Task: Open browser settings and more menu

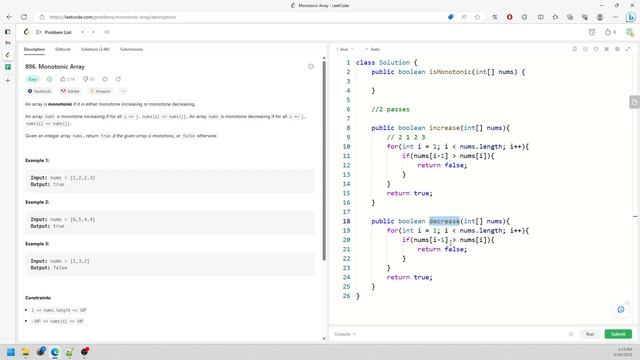Action: click(615, 17)
